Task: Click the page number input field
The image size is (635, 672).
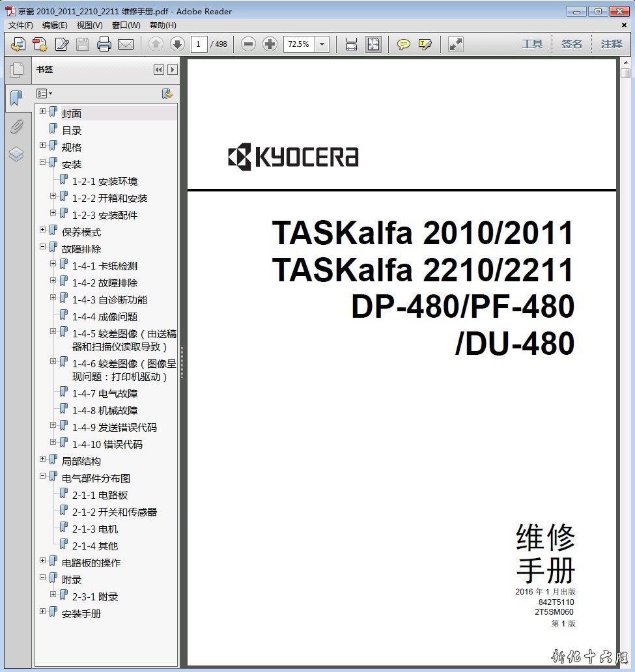Action: pyautogui.click(x=199, y=44)
